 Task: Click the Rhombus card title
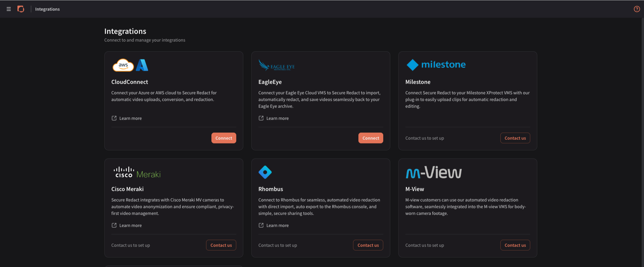pyautogui.click(x=271, y=189)
